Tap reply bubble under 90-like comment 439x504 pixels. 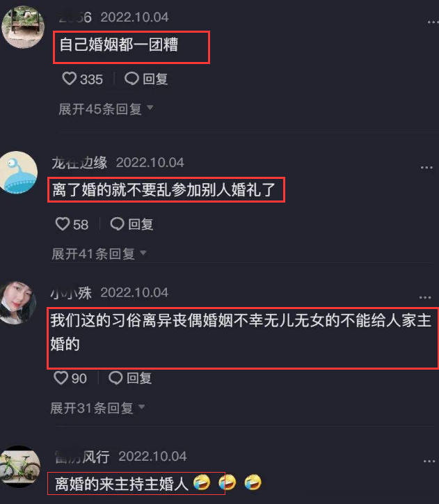tap(115, 378)
